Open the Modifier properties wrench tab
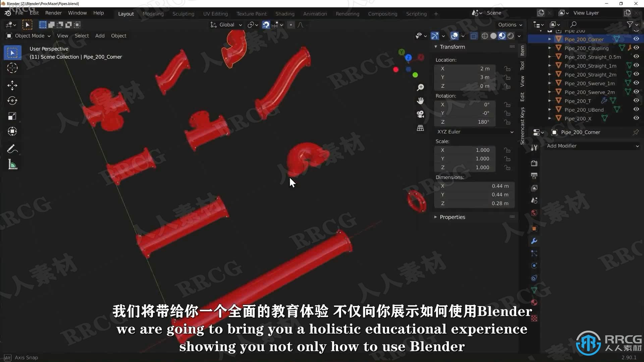Viewport: 644px width, 362px height. coord(534,241)
